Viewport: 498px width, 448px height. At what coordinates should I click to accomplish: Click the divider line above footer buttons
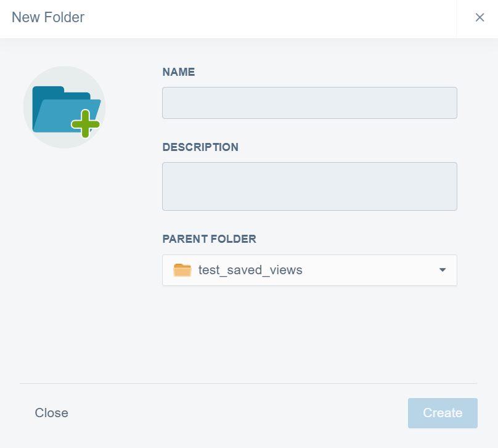(x=248, y=383)
